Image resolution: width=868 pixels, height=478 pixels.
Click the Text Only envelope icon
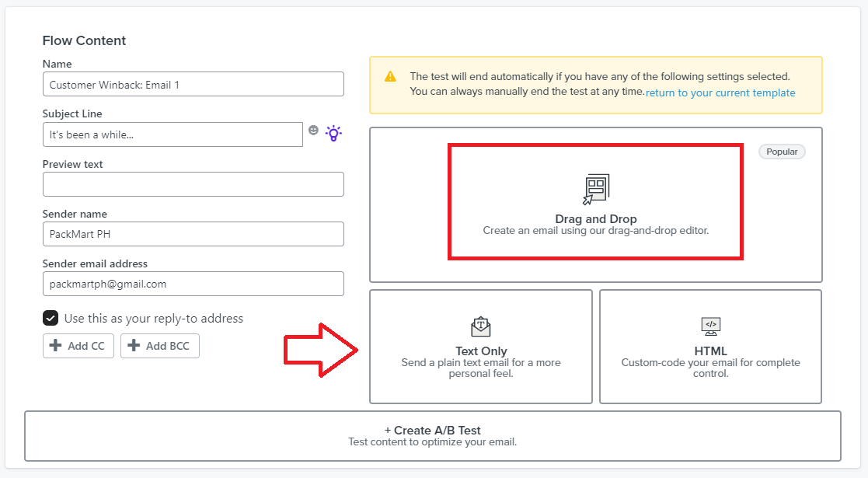coord(480,326)
